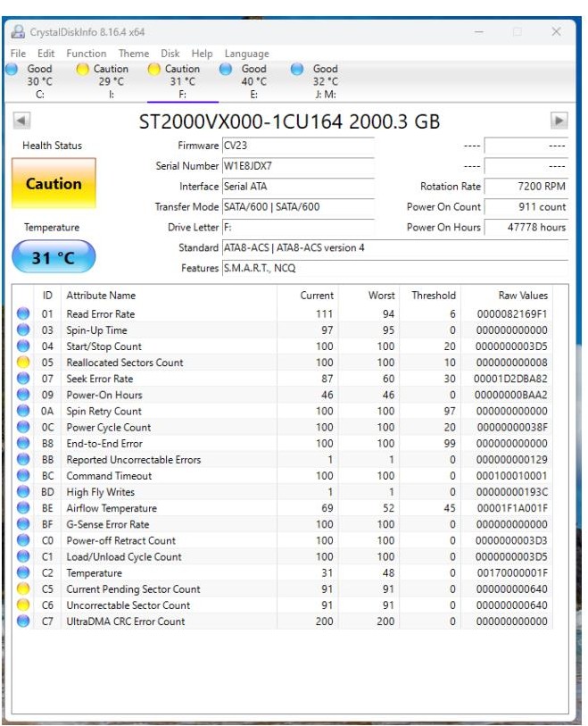This screenshot has height=726, width=588.
Task: Select the Good C: drive tab
Action: tap(32, 80)
